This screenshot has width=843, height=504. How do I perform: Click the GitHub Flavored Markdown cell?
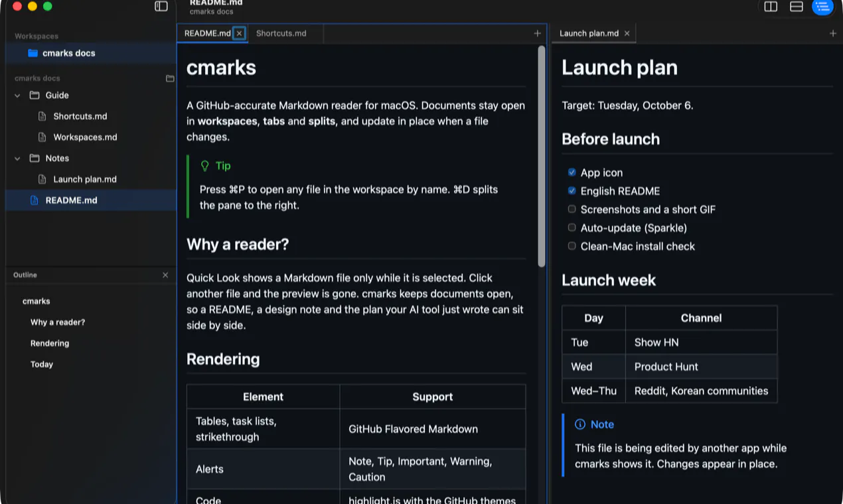click(433, 429)
